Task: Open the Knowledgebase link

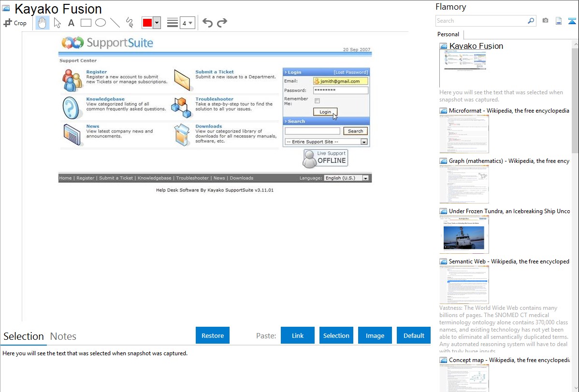Action: click(x=105, y=99)
